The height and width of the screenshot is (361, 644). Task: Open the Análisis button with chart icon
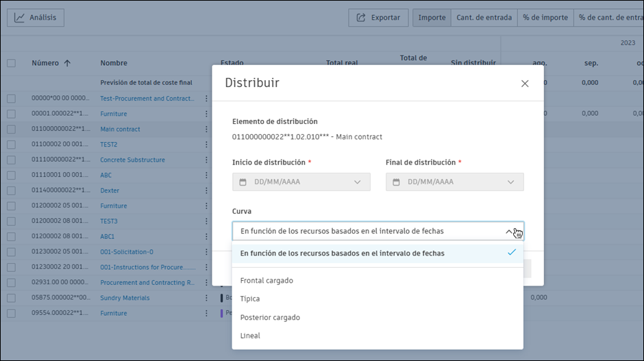pyautogui.click(x=36, y=18)
